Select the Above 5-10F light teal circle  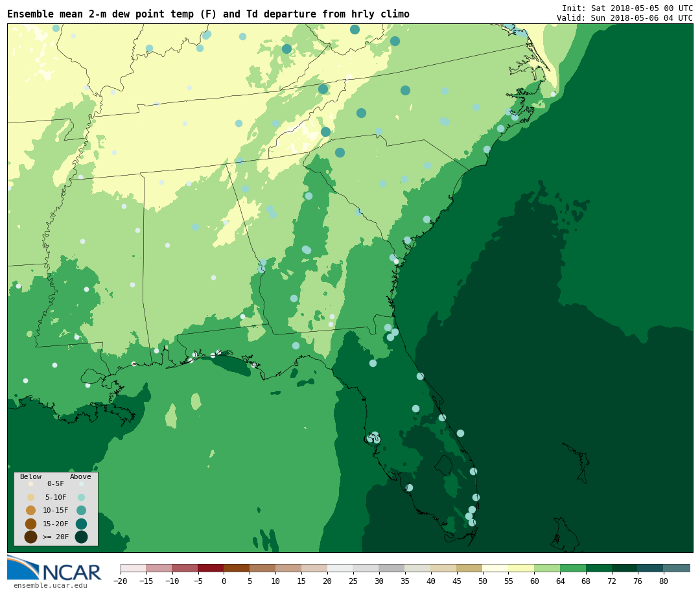click(81, 497)
